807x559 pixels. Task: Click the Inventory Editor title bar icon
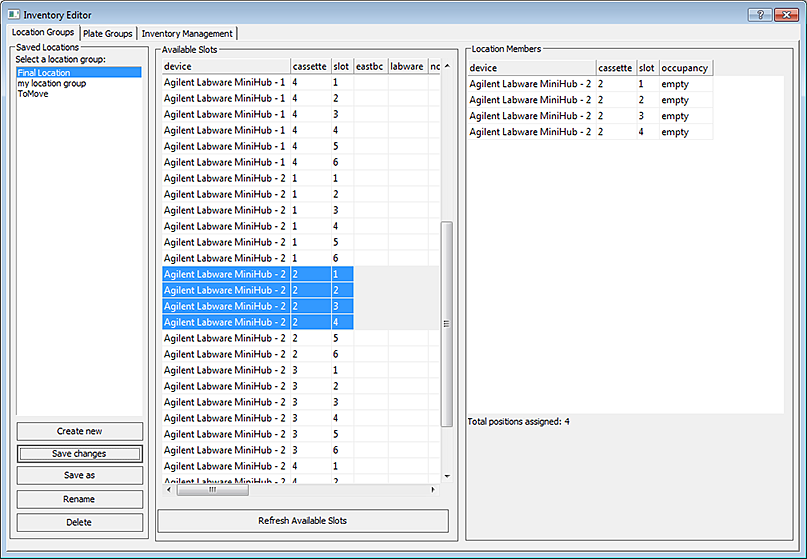pyautogui.click(x=13, y=15)
